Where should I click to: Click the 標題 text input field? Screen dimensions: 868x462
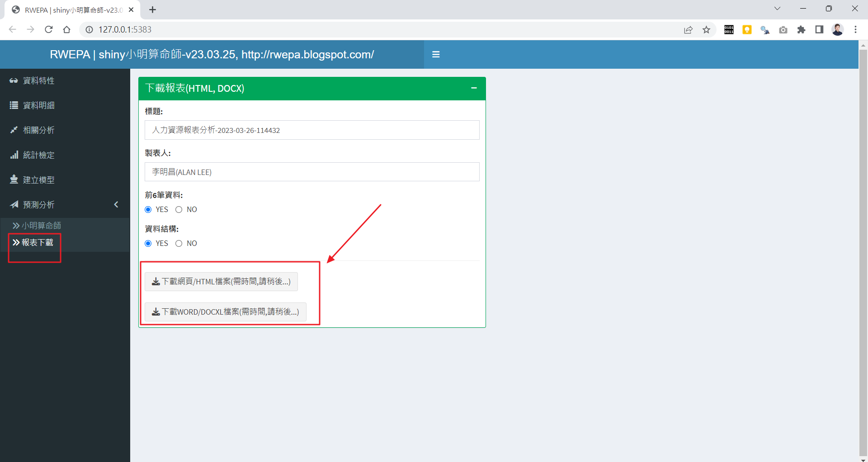[x=312, y=130]
